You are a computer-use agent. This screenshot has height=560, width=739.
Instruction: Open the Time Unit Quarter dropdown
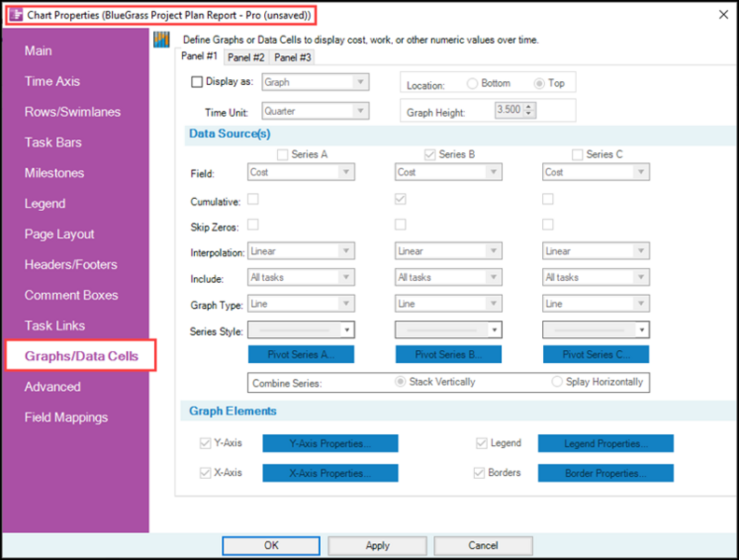point(315,111)
